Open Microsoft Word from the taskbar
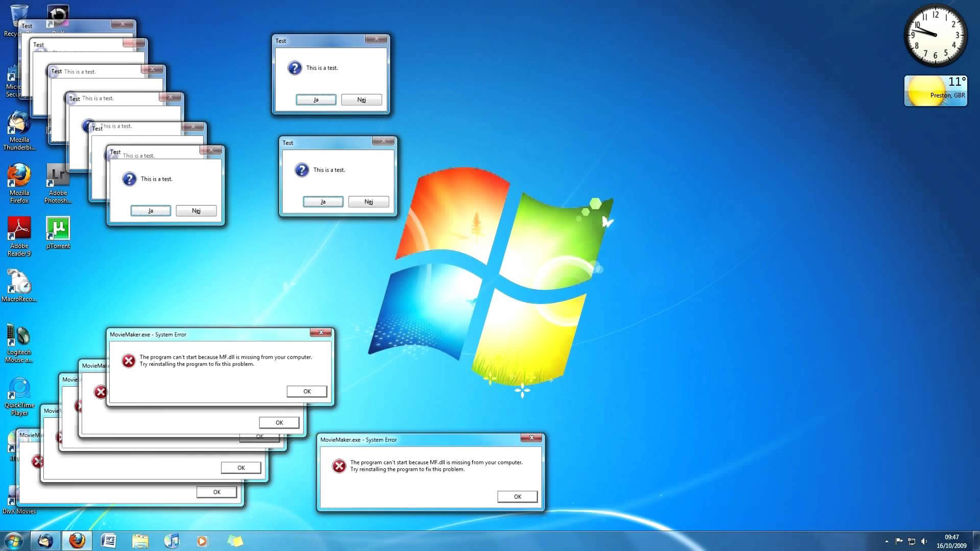The width and height of the screenshot is (980, 551). coord(109,540)
